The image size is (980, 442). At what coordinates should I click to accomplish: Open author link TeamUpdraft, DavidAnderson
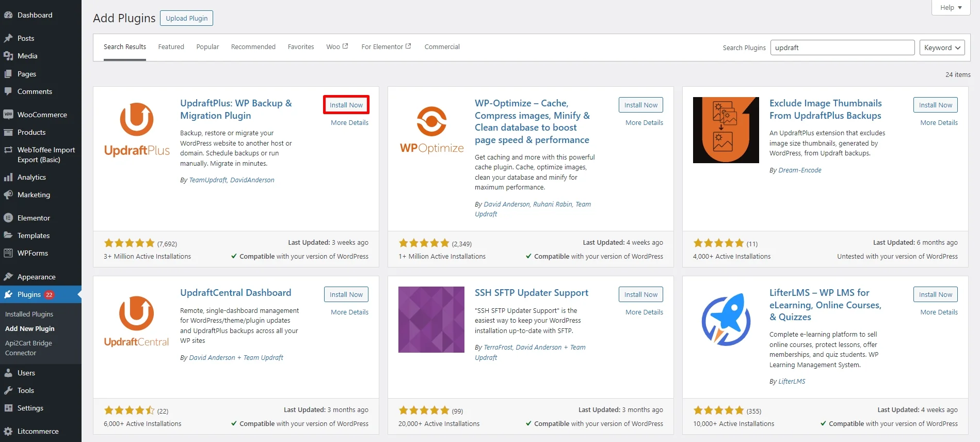pyautogui.click(x=232, y=180)
